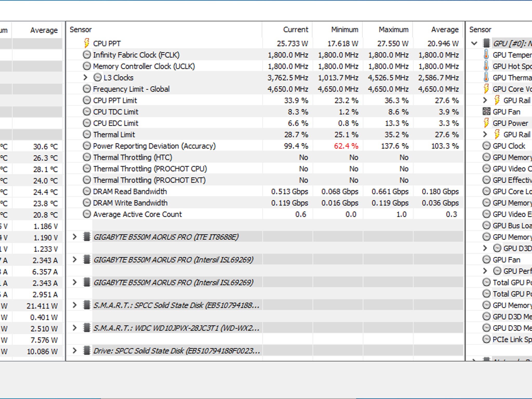Click the DRAM Read Bandwidth icon
The width and height of the screenshot is (532, 399).
tap(87, 191)
